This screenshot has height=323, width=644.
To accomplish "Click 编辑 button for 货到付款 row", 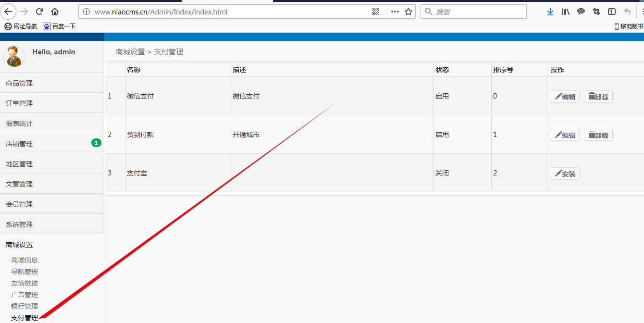I will [x=565, y=135].
